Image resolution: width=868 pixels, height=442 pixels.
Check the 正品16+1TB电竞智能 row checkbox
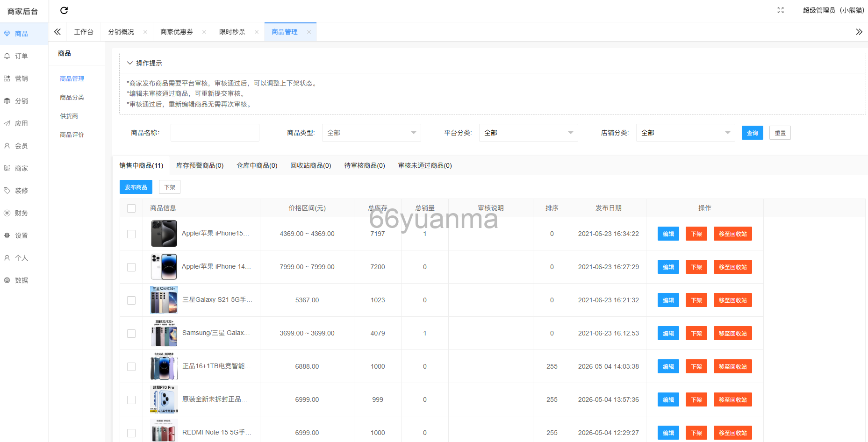[131, 367]
